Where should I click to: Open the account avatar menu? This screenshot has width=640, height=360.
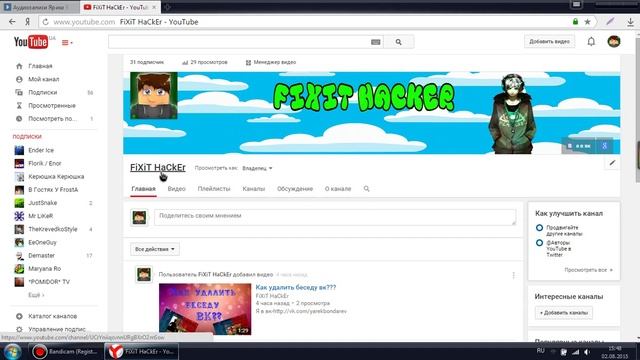(614, 41)
